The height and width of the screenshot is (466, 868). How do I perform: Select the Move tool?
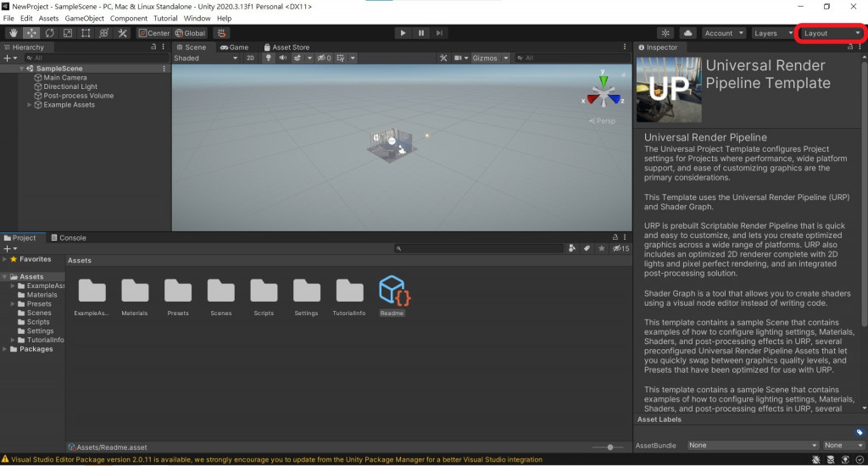pos(31,33)
